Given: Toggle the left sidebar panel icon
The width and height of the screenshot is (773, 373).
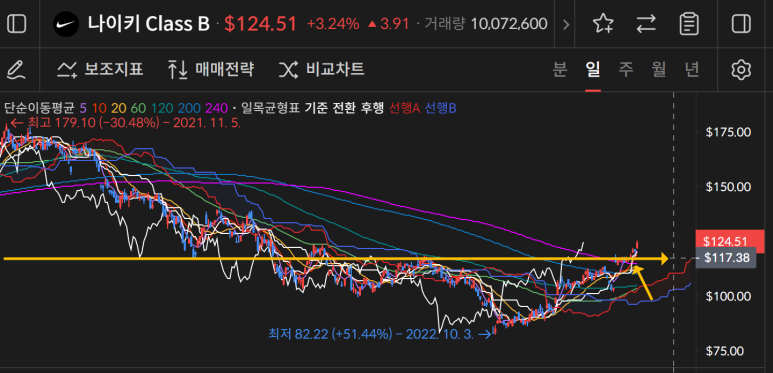Looking at the screenshot, I should (17, 24).
